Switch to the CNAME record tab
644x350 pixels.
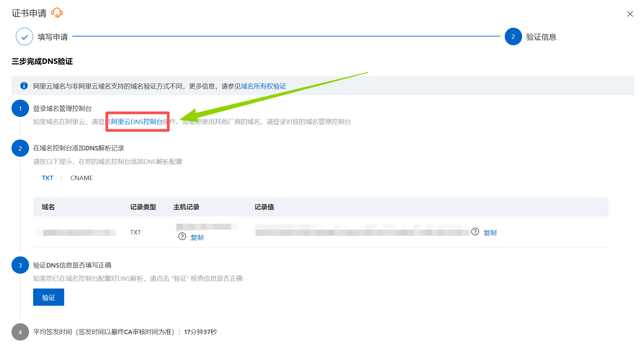(x=81, y=178)
